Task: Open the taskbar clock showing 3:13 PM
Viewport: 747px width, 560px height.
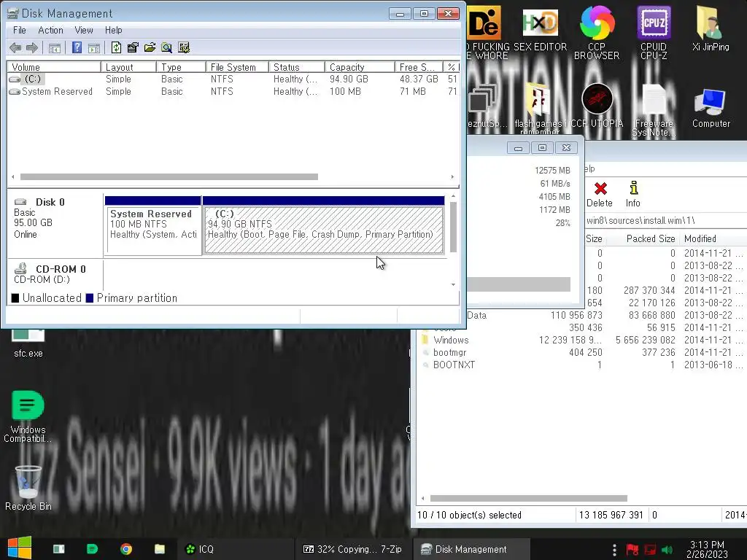Action: click(x=707, y=549)
